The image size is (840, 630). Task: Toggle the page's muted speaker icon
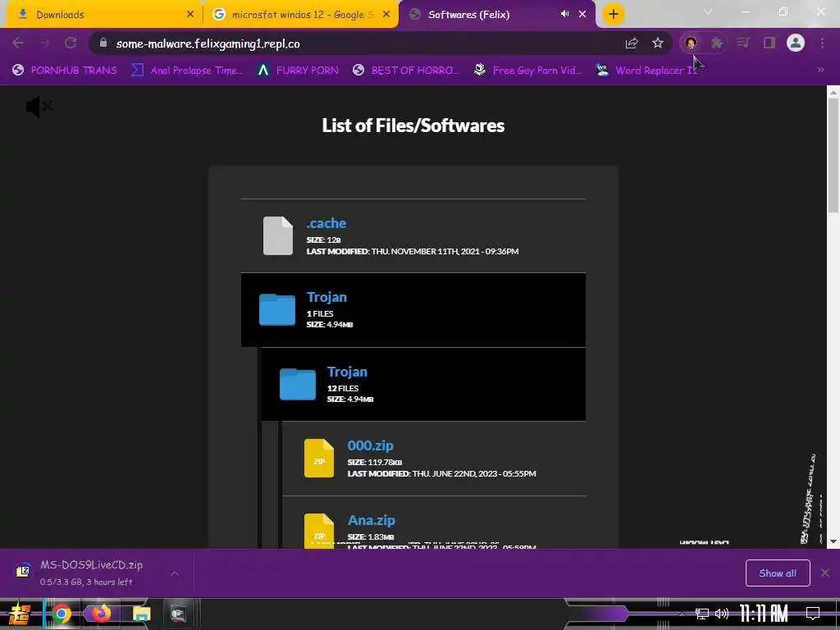[39, 107]
